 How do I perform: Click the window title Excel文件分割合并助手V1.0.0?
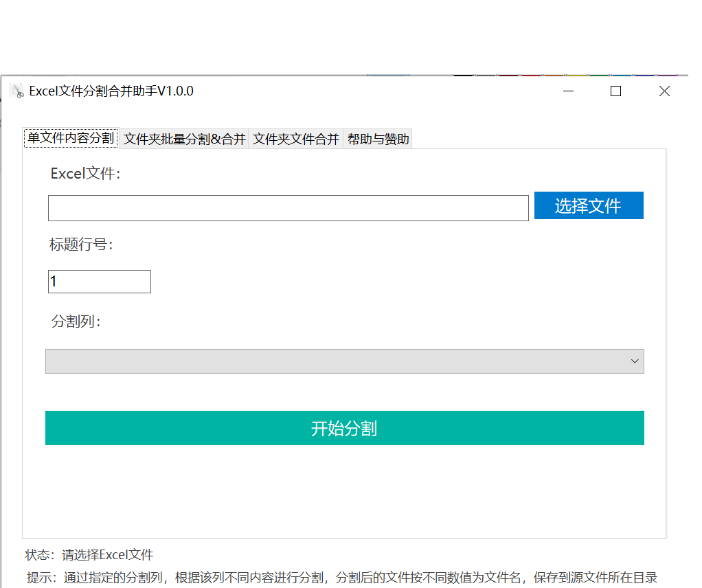111,90
